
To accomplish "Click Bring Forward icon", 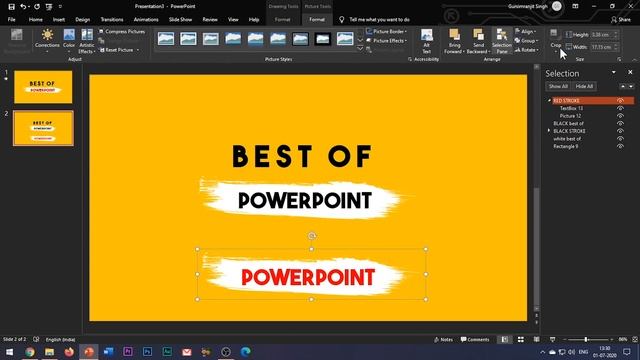I will [454, 35].
